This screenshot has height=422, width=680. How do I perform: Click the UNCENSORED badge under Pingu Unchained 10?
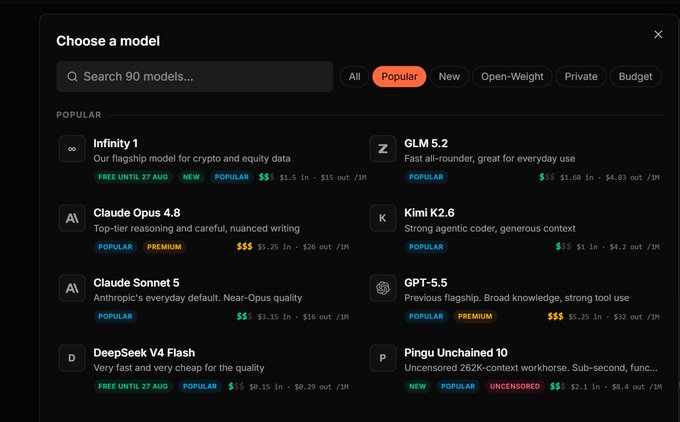tap(515, 386)
